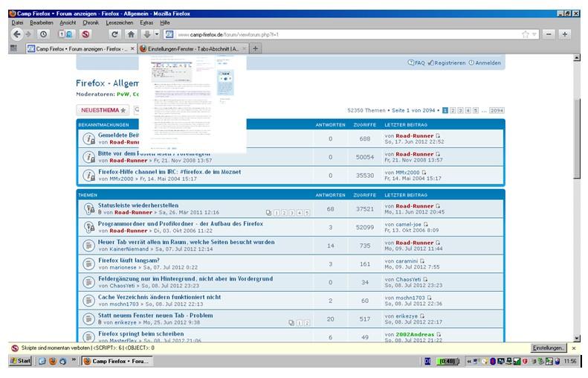Open URL history dropdown arrow
The width and height of the screenshot is (588, 378).
[534, 34]
